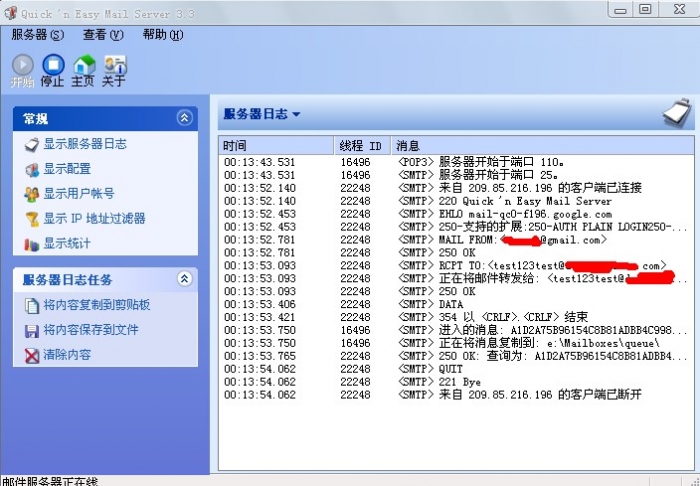Click the 邮件服务器正在线 status bar text
Viewport: 700px width, 486px height.
(x=50, y=482)
